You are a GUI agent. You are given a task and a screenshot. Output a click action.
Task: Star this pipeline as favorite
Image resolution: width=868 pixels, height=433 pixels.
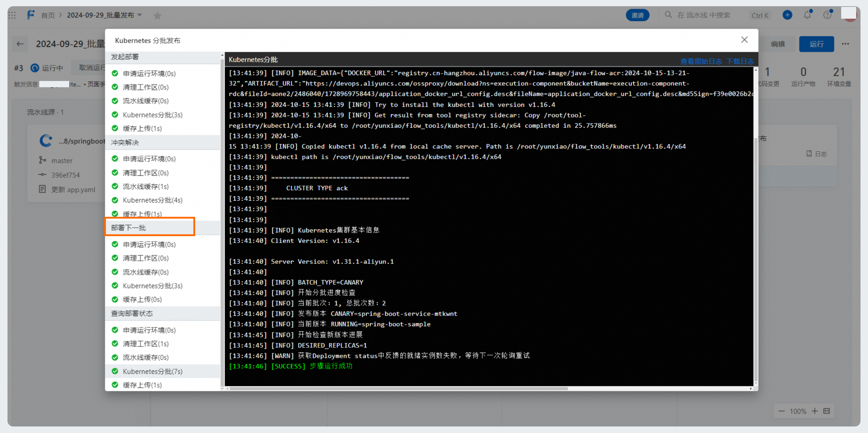click(157, 16)
